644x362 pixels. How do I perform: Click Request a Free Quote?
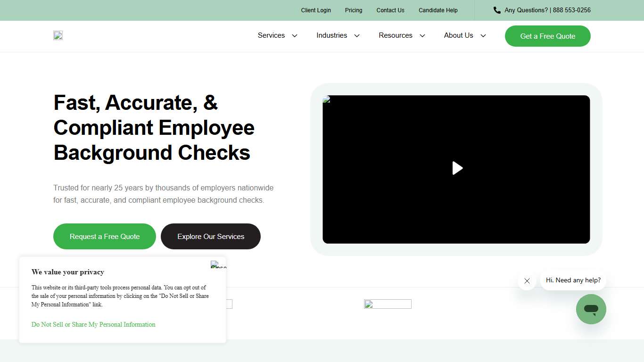coord(104,236)
